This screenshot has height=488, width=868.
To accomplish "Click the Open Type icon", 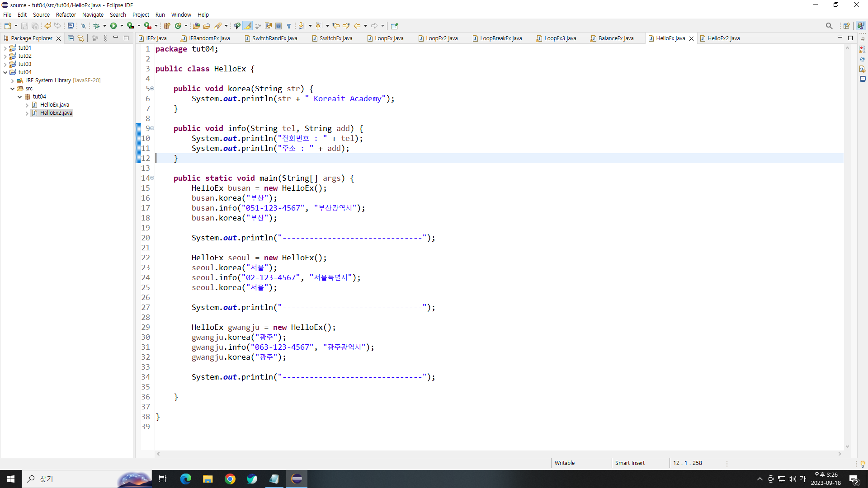I will 196,26.
